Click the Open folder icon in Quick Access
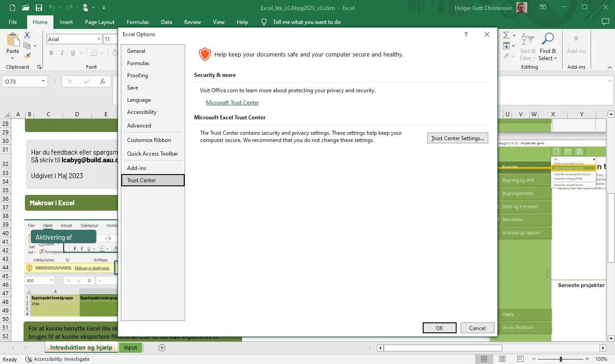615x364 pixels. pyautogui.click(x=26, y=8)
